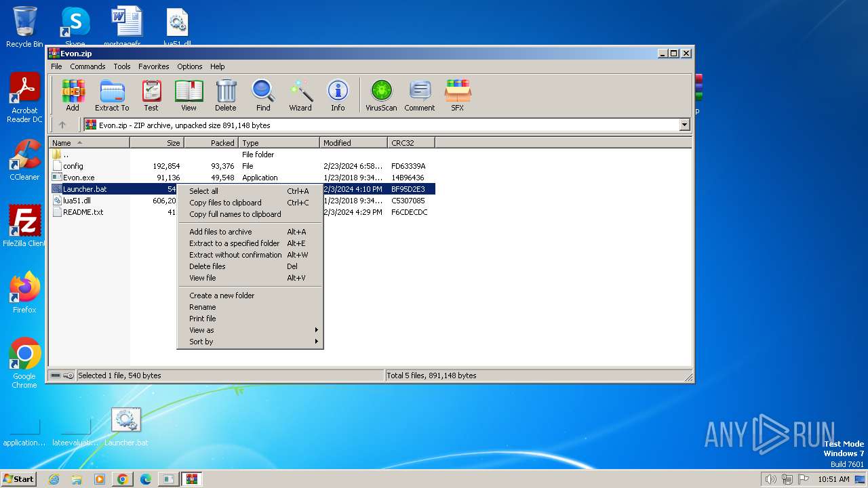Viewport: 868px width, 488px height.
Task: Click the View toolbar icon
Action: [x=189, y=95]
